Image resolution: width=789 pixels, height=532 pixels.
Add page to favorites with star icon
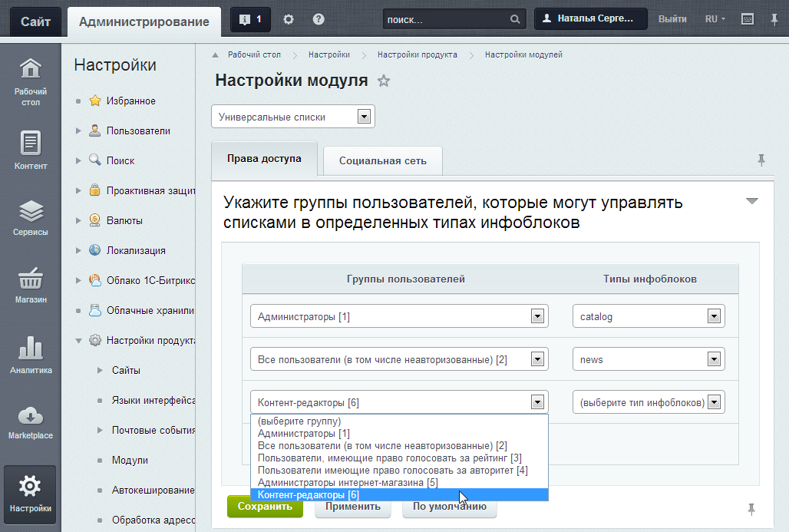(384, 81)
